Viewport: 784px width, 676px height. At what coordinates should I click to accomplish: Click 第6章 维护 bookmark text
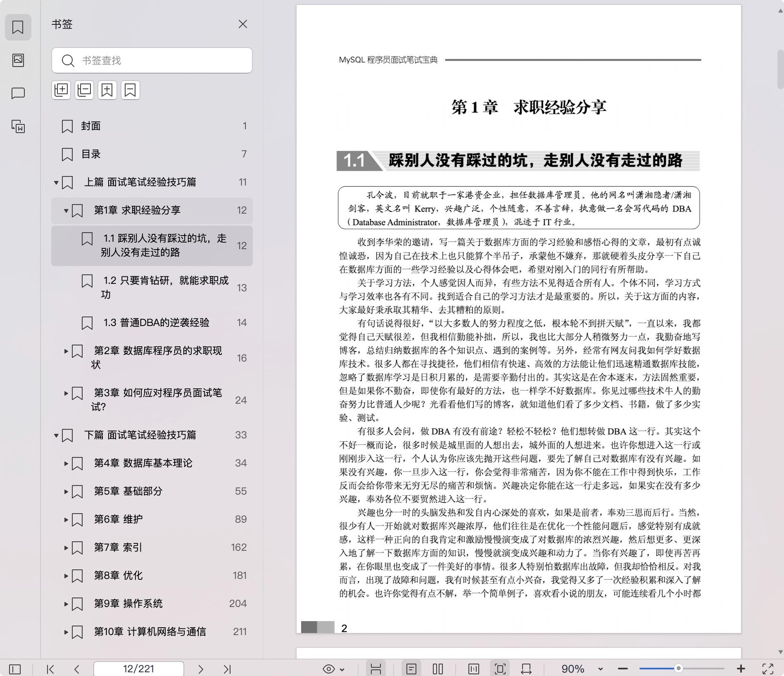tap(118, 519)
